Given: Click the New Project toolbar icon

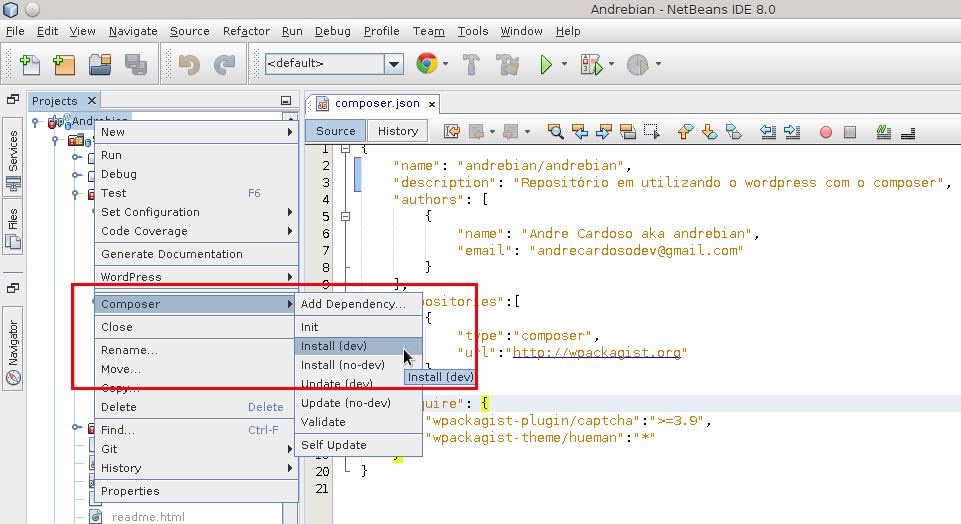Looking at the screenshot, I should tap(64, 64).
